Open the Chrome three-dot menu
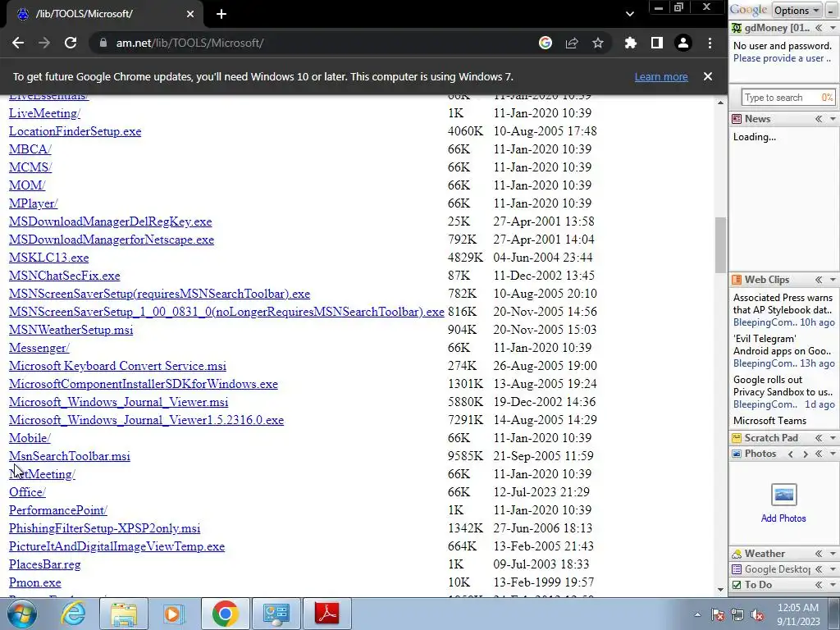 tap(710, 43)
